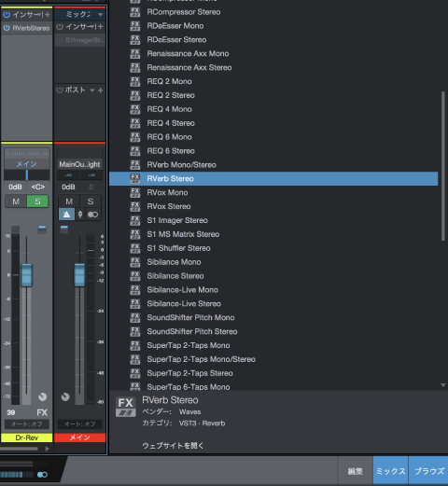Click the FX icon beside REQ 4 Stereo
Viewport: 448px width, 486px height.
tap(135, 123)
